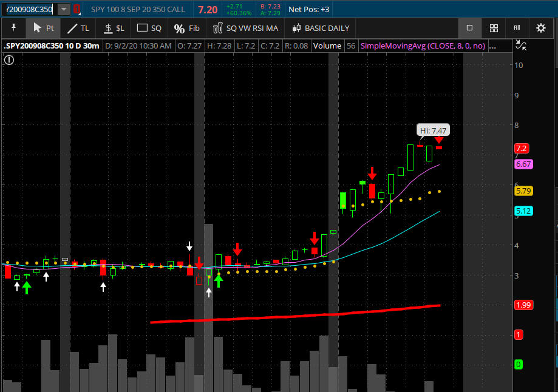Click the All chart cells icon
Viewport: 558px width, 392px height.
[517, 28]
